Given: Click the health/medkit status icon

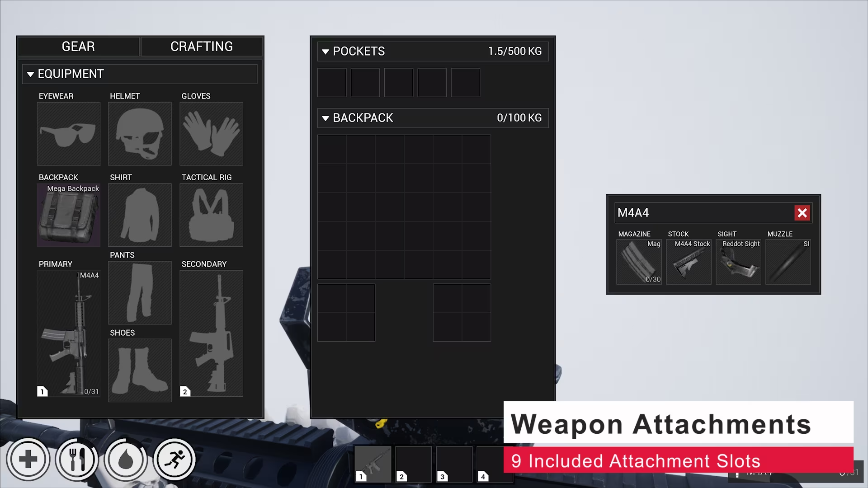Looking at the screenshot, I should pyautogui.click(x=28, y=458).
